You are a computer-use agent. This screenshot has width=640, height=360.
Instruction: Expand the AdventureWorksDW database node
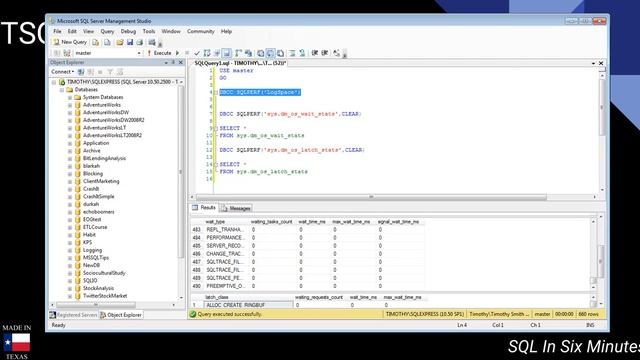pyautogui.click(x=70, y=113)
